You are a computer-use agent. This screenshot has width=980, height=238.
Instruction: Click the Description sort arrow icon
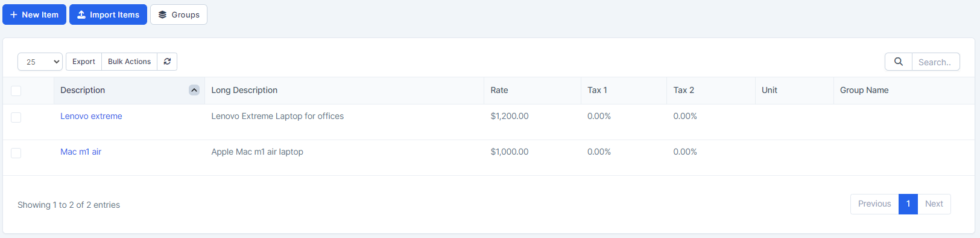tap(194, 90)
